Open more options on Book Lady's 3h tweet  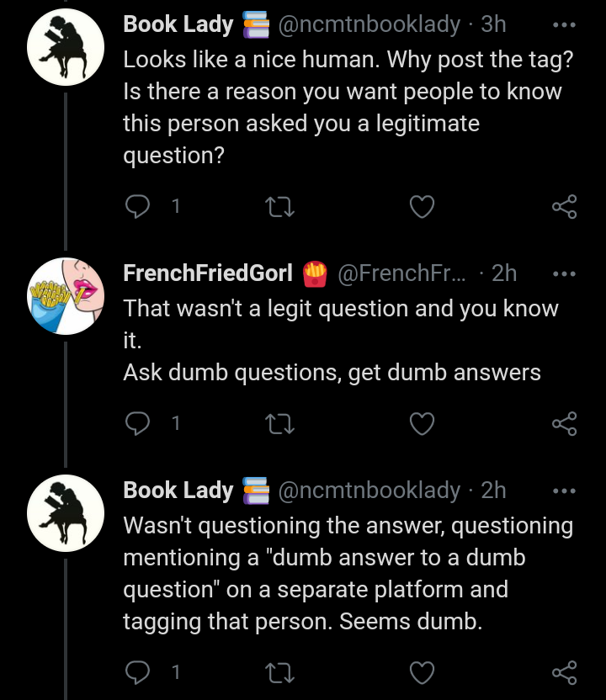pos(564,25)
